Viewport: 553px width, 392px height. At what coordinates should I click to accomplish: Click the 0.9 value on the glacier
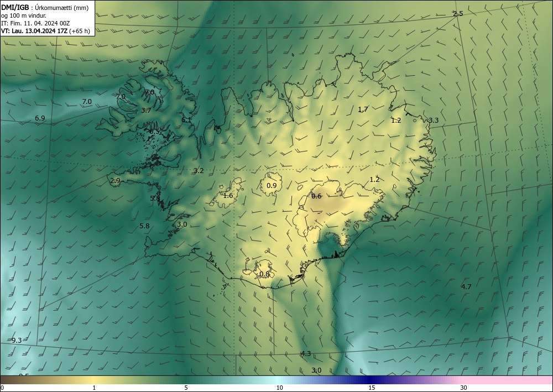point(271,185)
